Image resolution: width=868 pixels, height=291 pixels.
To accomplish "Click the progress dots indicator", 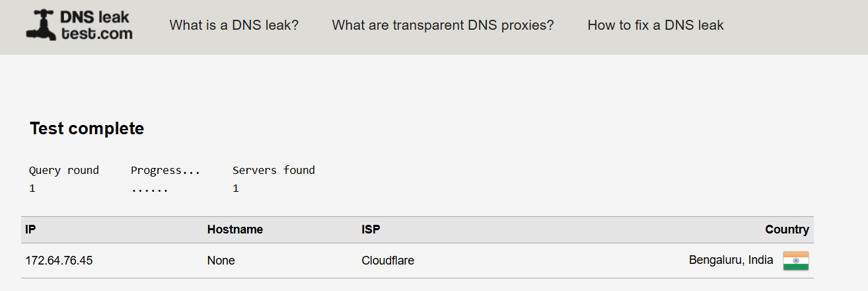I will (149, 189).
